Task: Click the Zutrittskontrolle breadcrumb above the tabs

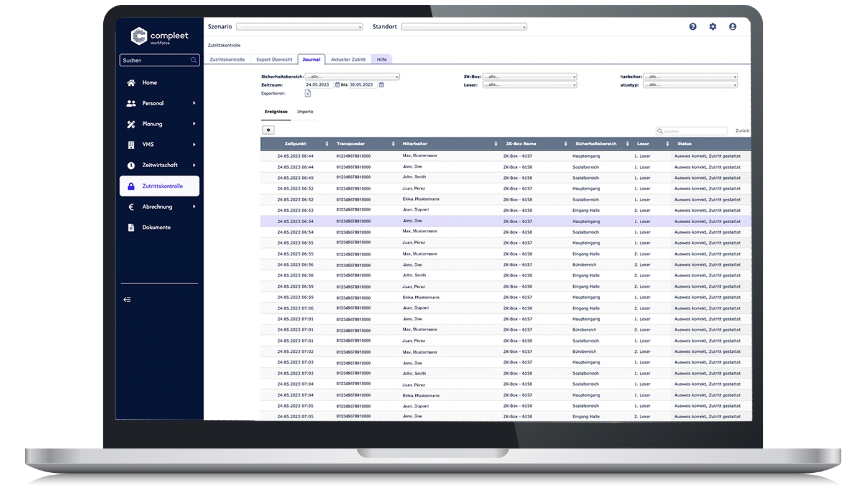Action: pyautogui.click(x=224, y=45)
